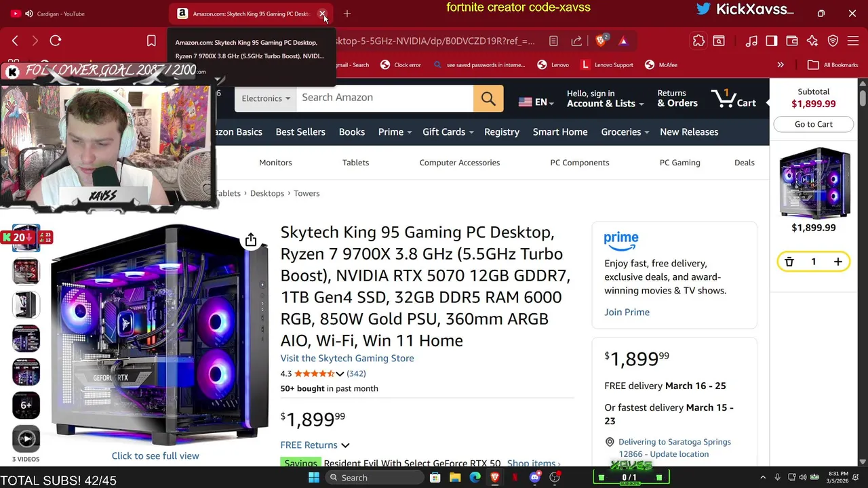Open the Best Sellers menu item

(300, 132)
